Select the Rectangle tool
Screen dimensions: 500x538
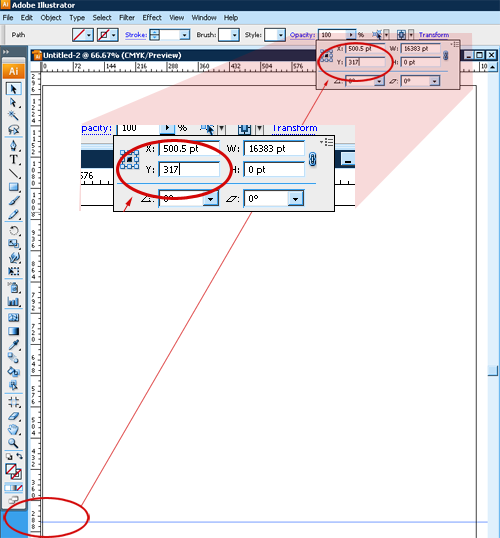coord(13,187)
